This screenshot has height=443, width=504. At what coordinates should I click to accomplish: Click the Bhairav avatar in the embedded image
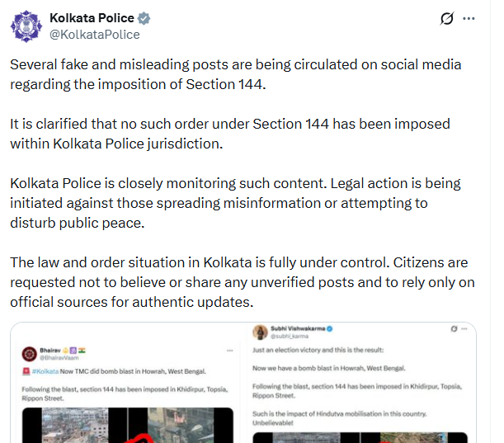[29, 354]
